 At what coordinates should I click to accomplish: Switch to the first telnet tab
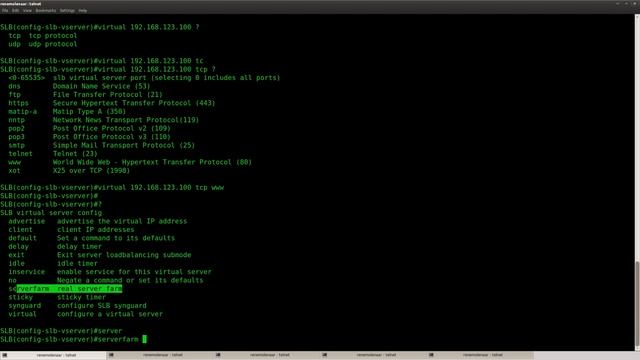[53, 356]
